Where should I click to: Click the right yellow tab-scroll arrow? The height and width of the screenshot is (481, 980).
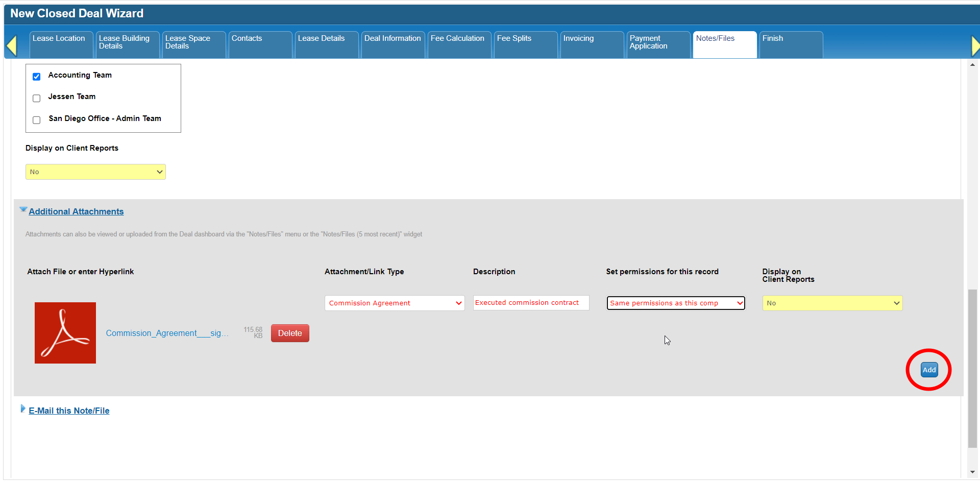(975, 46)
